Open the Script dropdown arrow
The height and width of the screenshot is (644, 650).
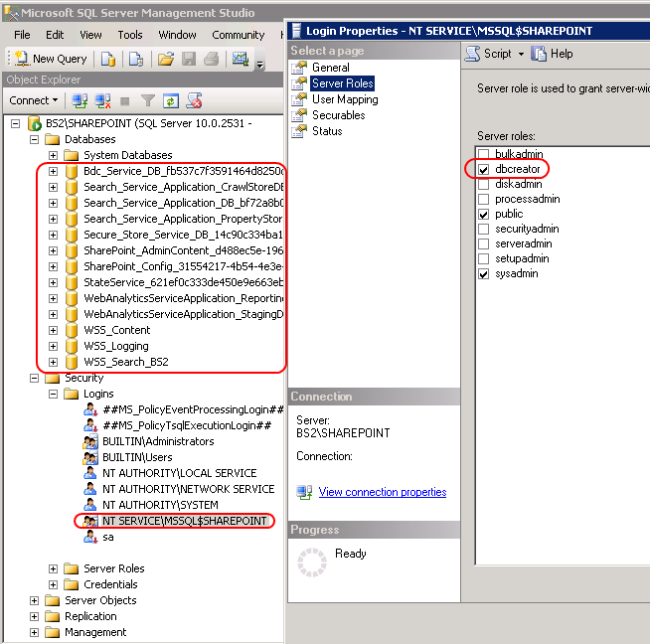click(x=520, y=54)
